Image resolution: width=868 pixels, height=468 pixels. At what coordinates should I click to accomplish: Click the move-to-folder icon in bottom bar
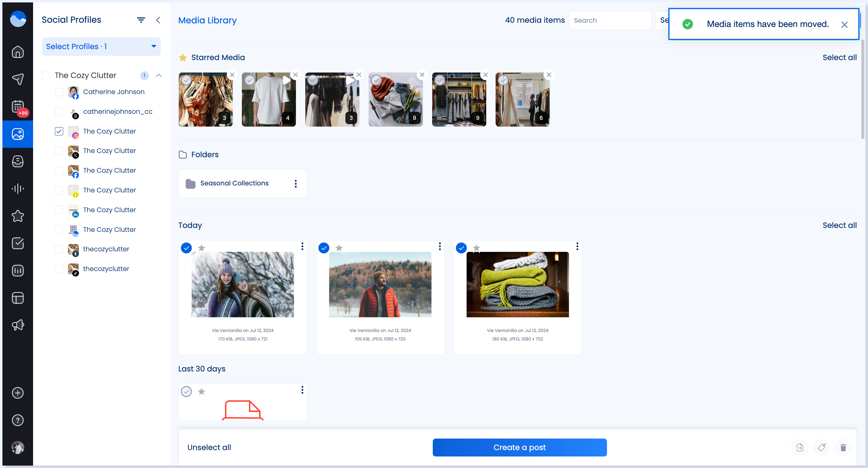click(800, 447)
